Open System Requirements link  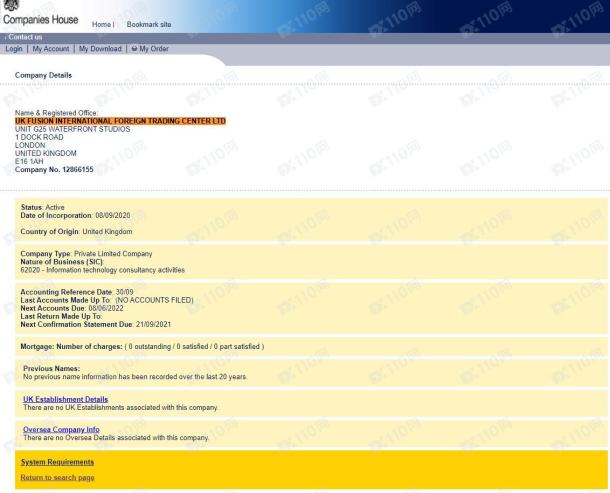tap(57, 462)
